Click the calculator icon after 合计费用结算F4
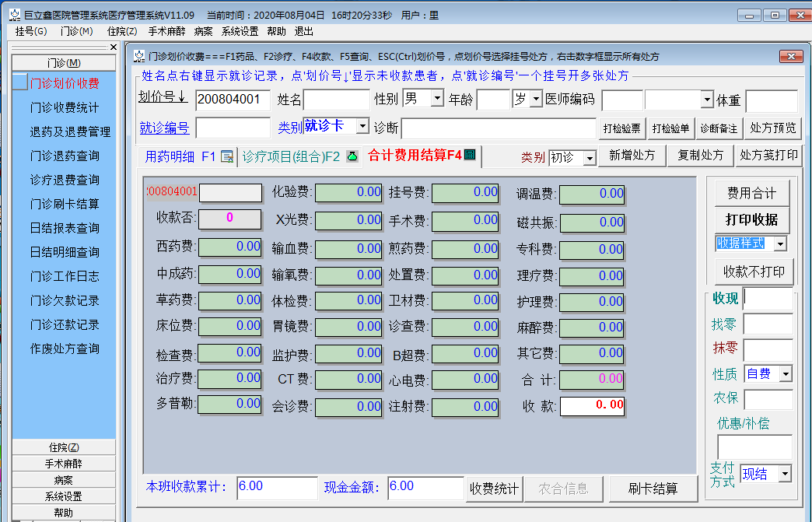 point(471,156)
